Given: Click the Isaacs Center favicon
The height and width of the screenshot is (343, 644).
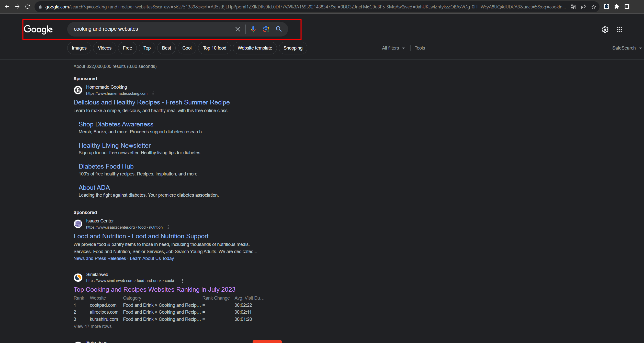Looking at the screenshot, I should (x=78, y=224).
